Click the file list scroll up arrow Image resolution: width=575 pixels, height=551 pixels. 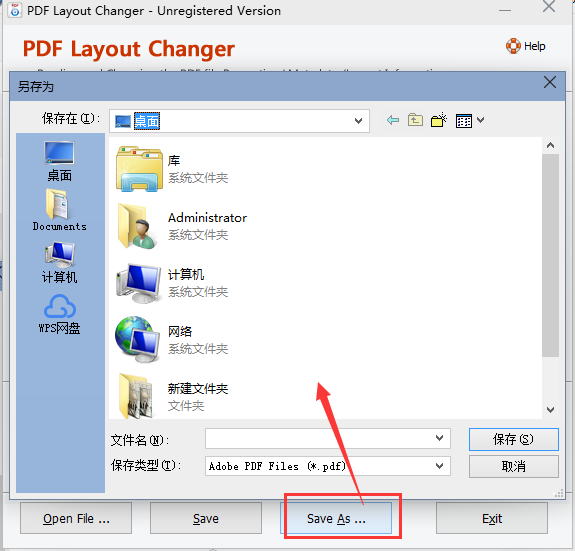550,146
